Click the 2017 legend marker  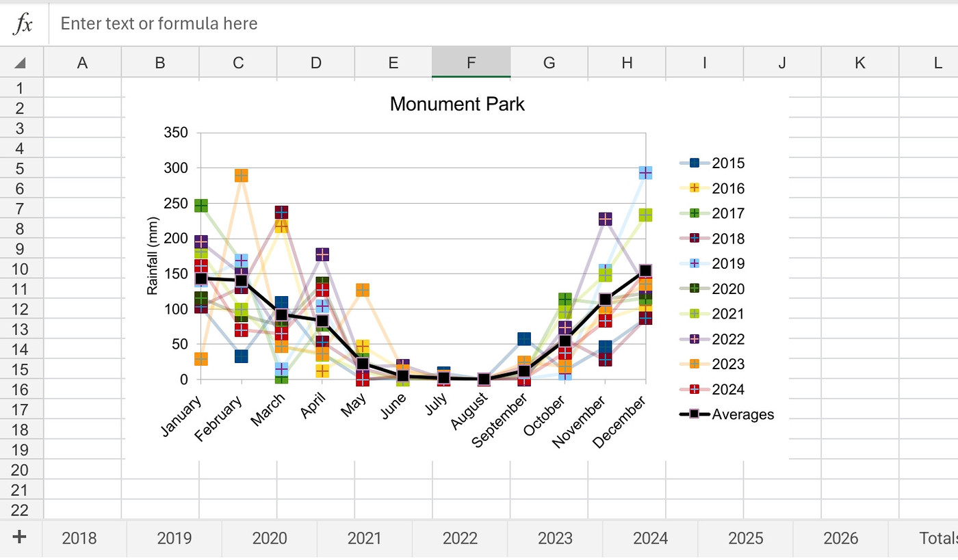695,213
